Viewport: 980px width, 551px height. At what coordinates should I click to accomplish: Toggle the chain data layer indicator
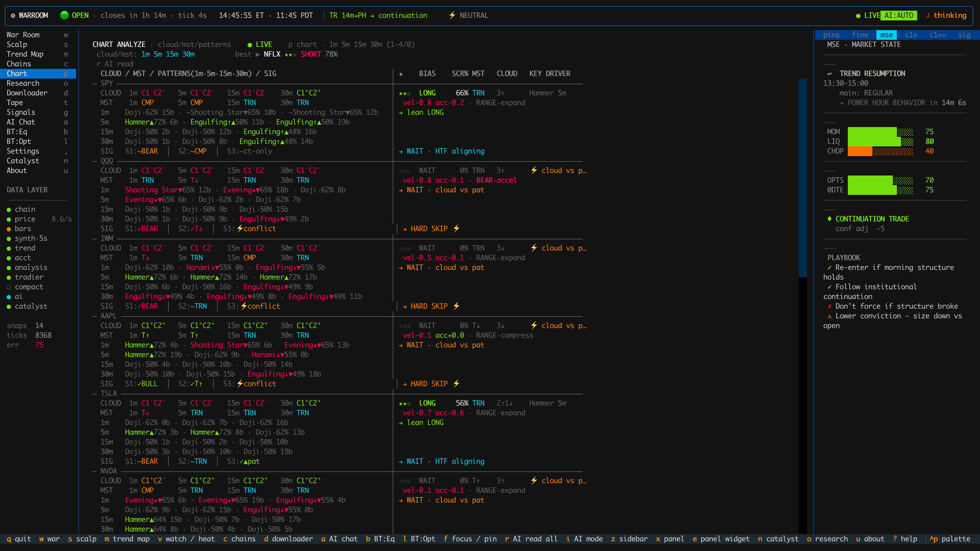[x=9, y=210]
